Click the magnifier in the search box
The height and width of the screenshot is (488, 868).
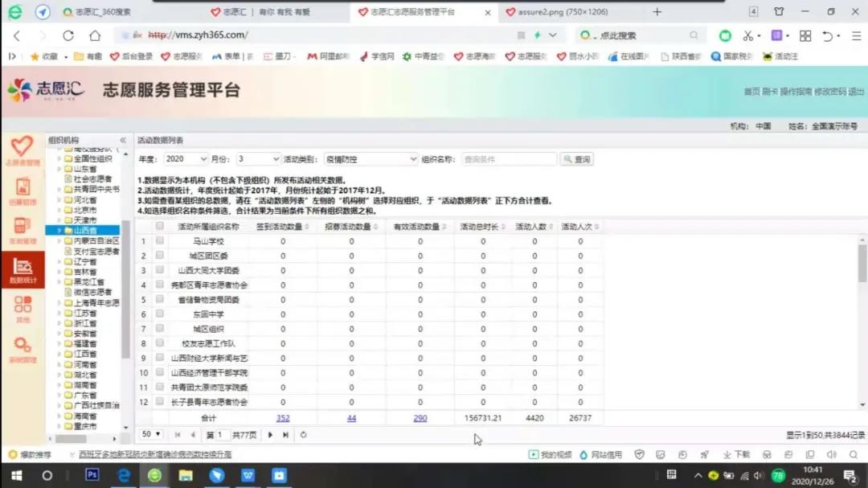point(694,35)
